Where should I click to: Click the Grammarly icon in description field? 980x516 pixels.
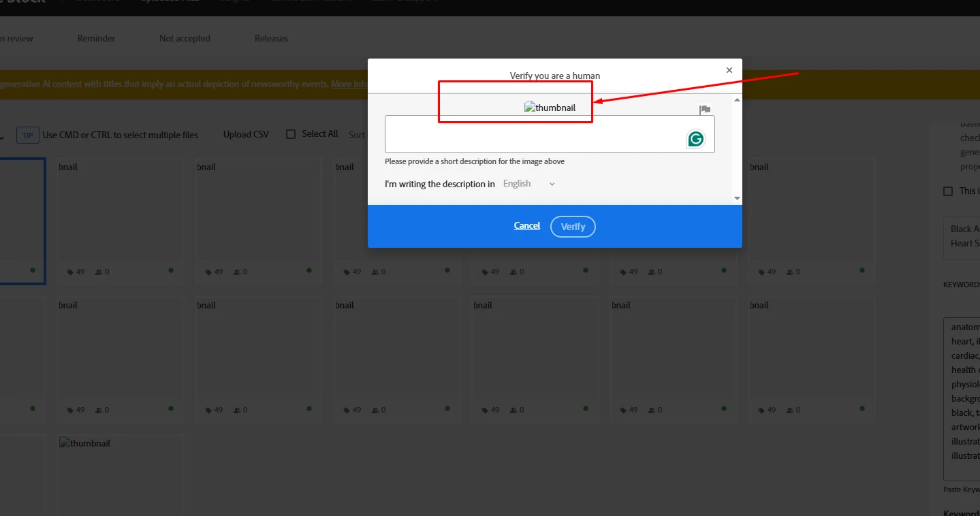695,139
